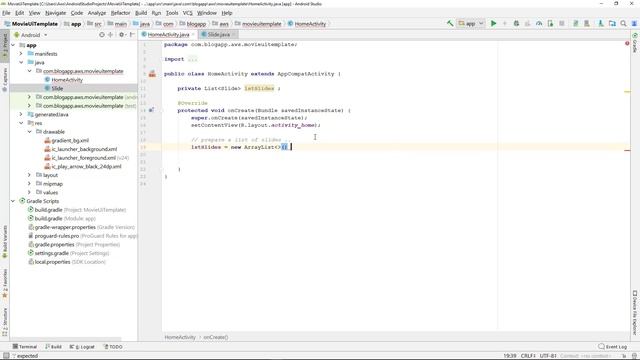Click the Make Project hammer icon
The height and width of the screenshot is (360, 640).
(450, 24)
